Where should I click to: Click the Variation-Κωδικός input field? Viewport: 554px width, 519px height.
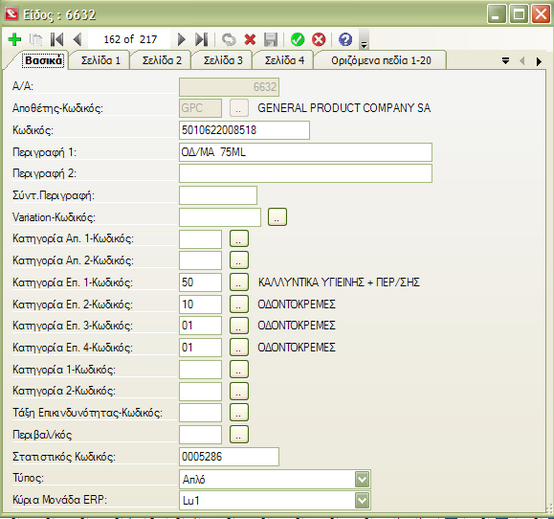point(220,217)
